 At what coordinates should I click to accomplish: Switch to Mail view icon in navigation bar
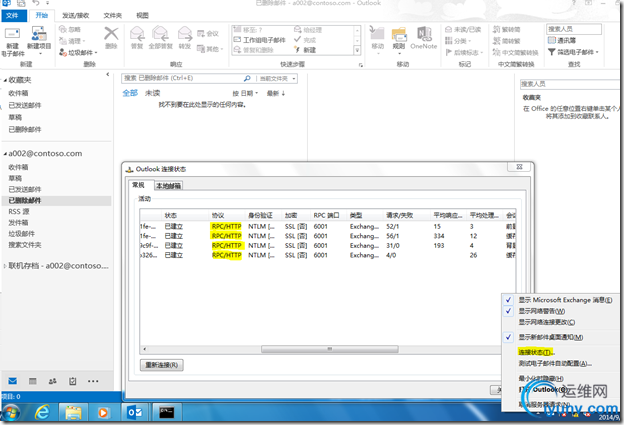coord(13,381)
